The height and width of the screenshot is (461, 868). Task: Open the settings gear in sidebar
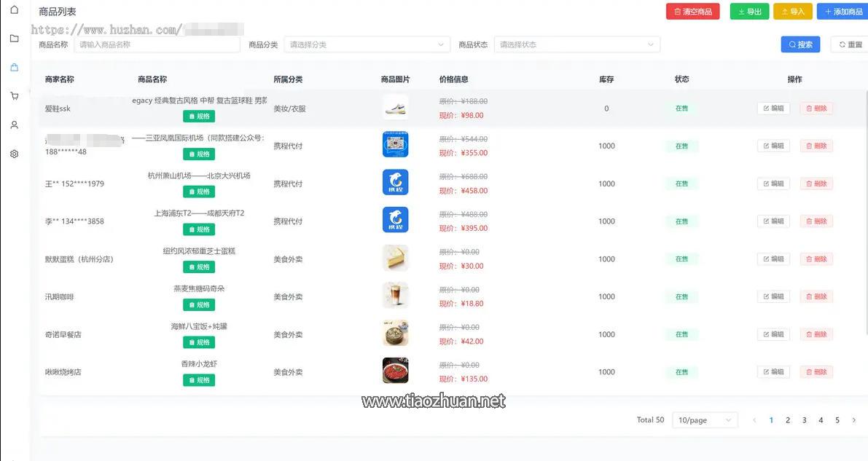[x=14, y=154]
